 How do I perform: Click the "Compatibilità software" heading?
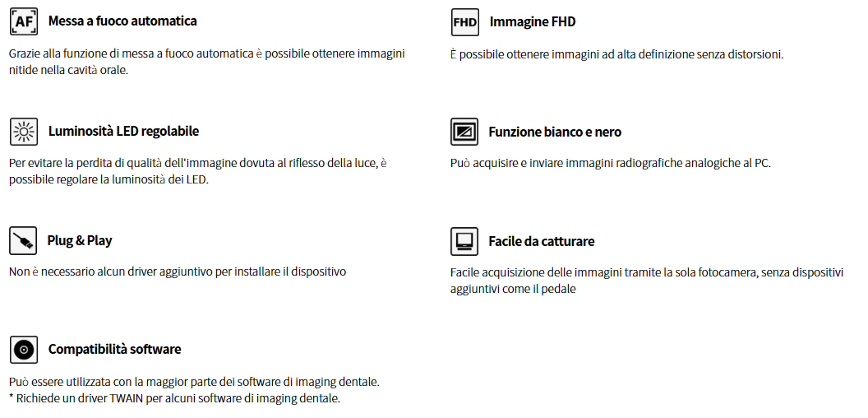[114, 349]
